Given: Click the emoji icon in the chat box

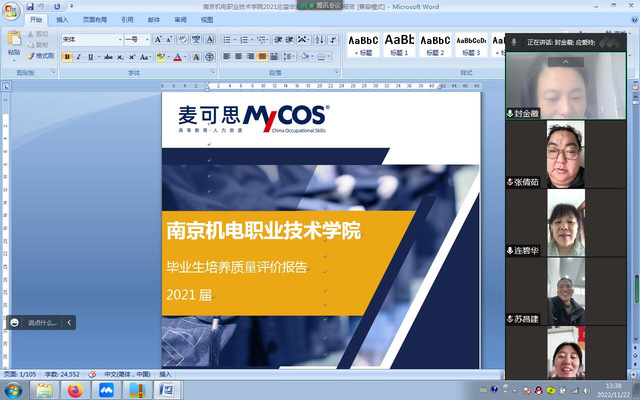Looking at the screenshot, I should click(x=15, y=322).
